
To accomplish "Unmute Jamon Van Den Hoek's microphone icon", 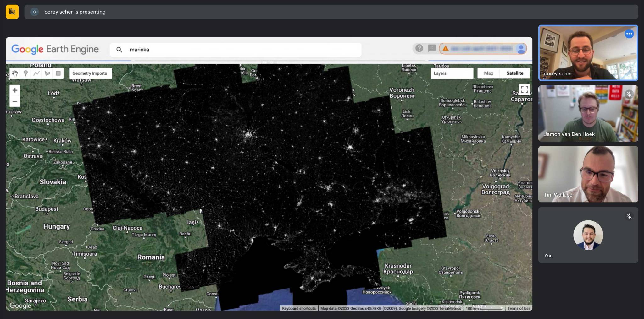I will (x=629, y=94).
